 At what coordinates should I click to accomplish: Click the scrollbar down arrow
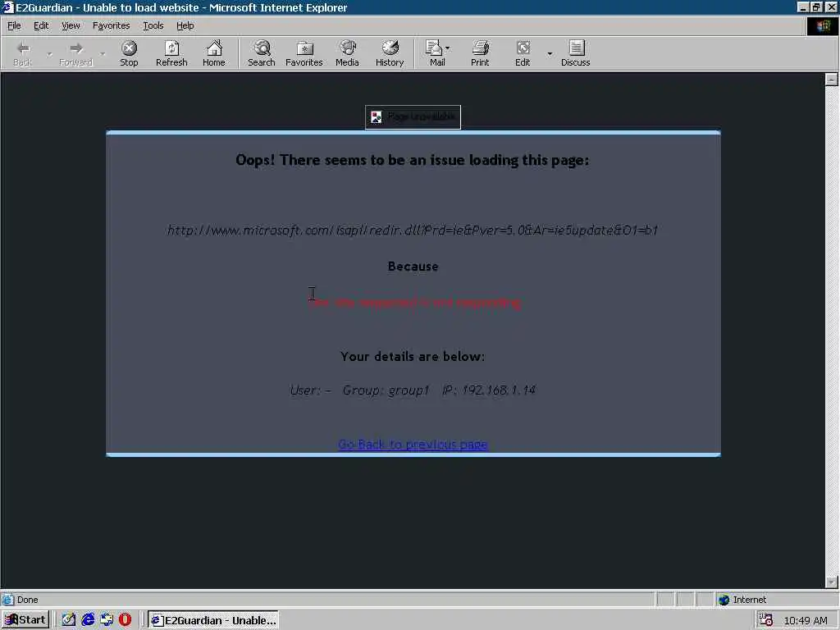[x=832, y=582]
